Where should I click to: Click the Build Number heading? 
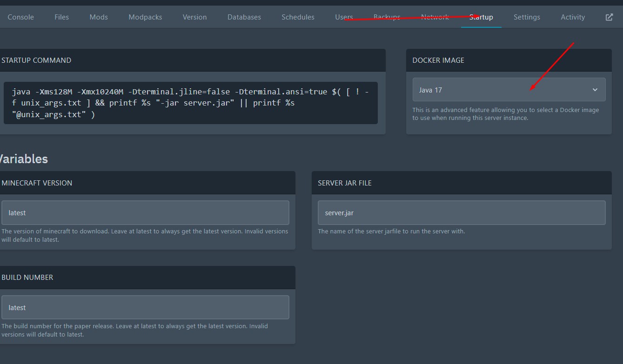(27, 278)
